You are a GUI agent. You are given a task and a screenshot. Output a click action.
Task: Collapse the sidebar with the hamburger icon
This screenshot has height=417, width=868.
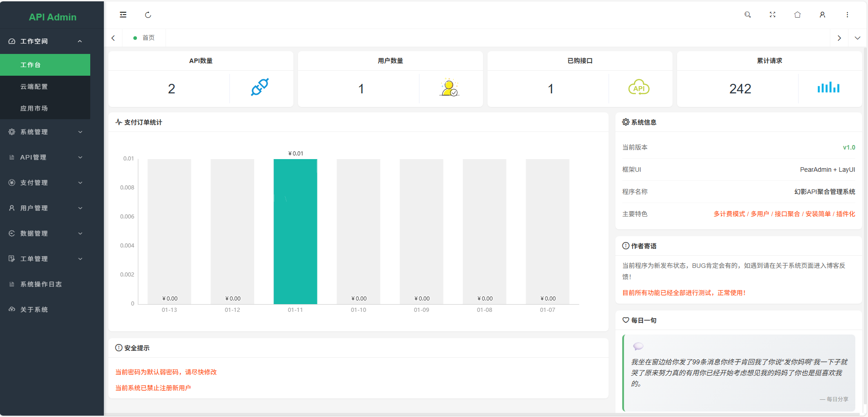123,15
